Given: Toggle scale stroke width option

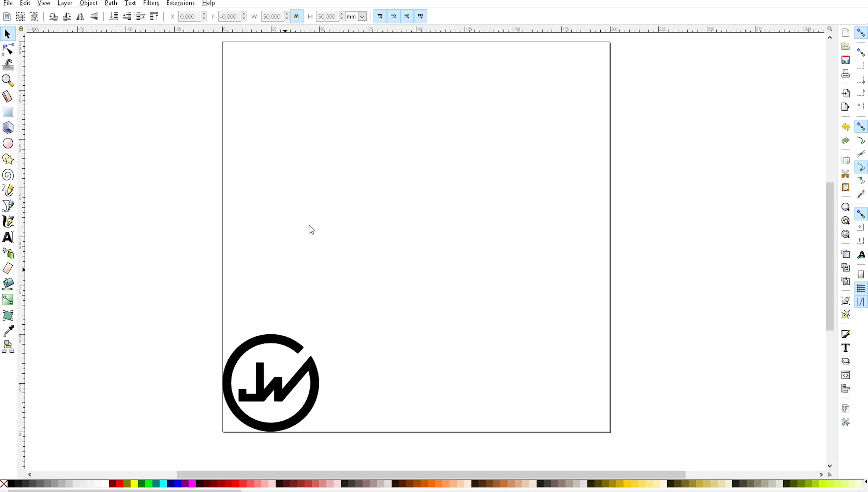Looking at the screenshot, I should point(380,16).
